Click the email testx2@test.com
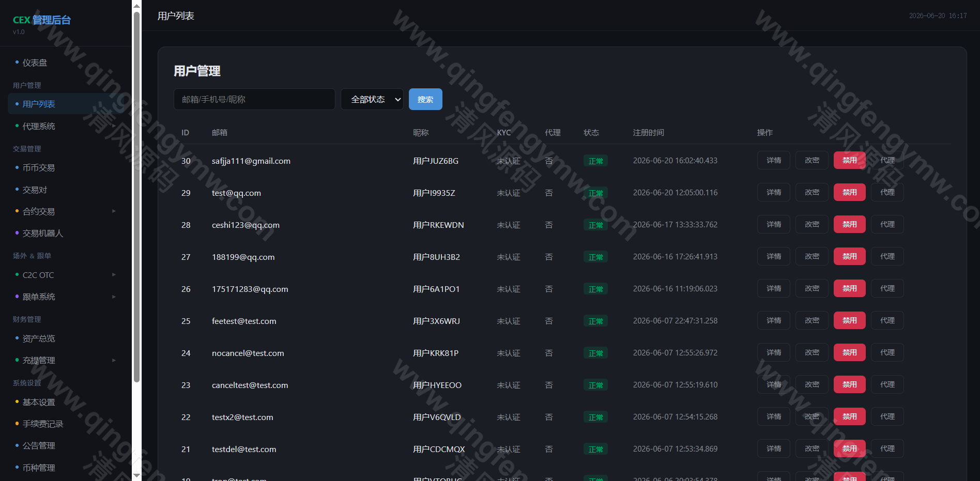 pos(242,417)
